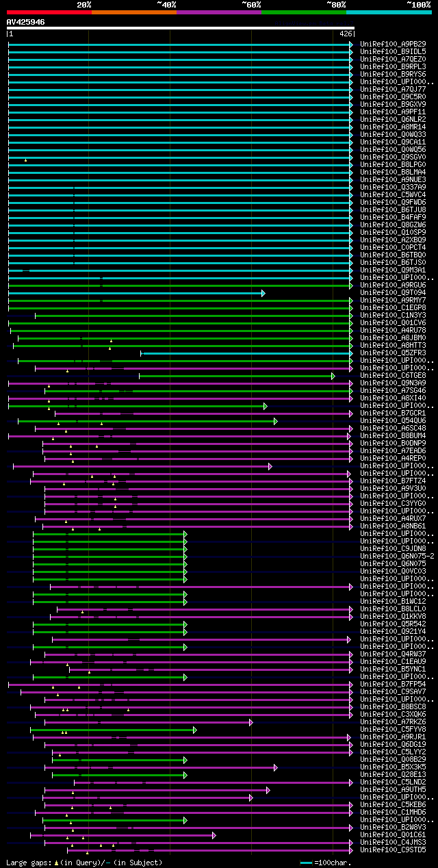Click the label UniRef100_Q4RW37
Image resolution: width=438 pixels, height=868 pixels.
[x=393, y=654]
